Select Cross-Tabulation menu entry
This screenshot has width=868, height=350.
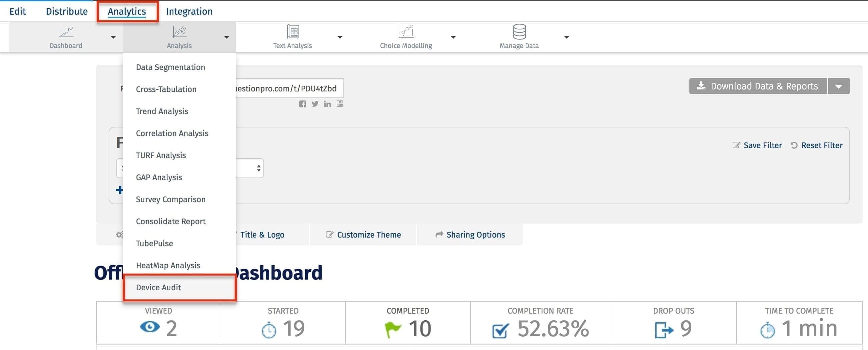166,89
